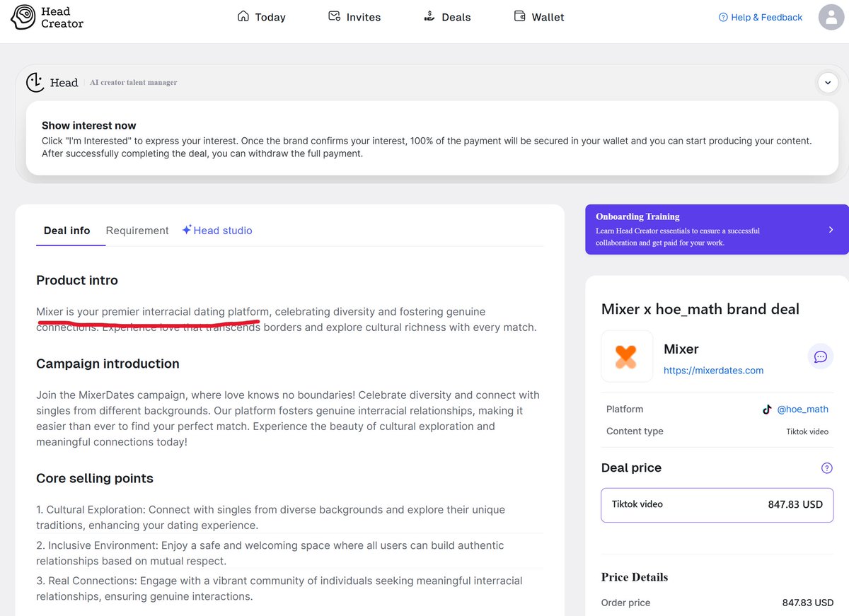Click the help question mark icon
Screen dimensions: 849x616
click(x=723, y=17)
